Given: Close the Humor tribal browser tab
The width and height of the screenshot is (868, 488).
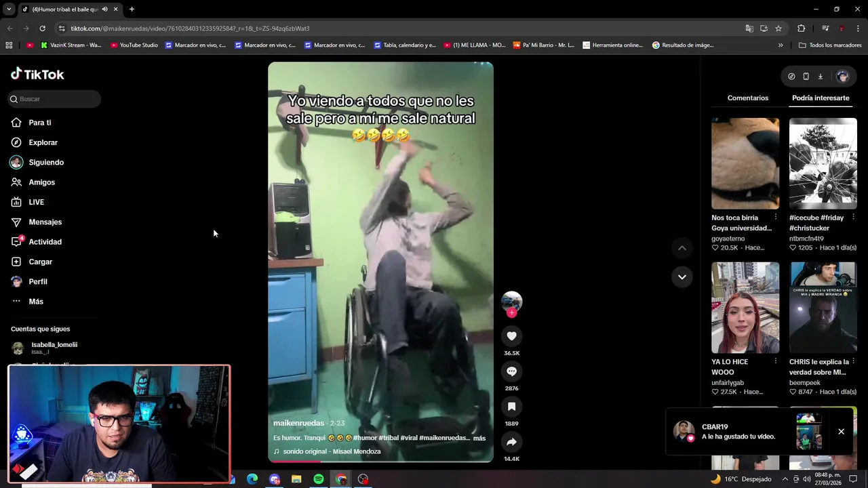Looking at the screenshot, I should pos(115,9).
